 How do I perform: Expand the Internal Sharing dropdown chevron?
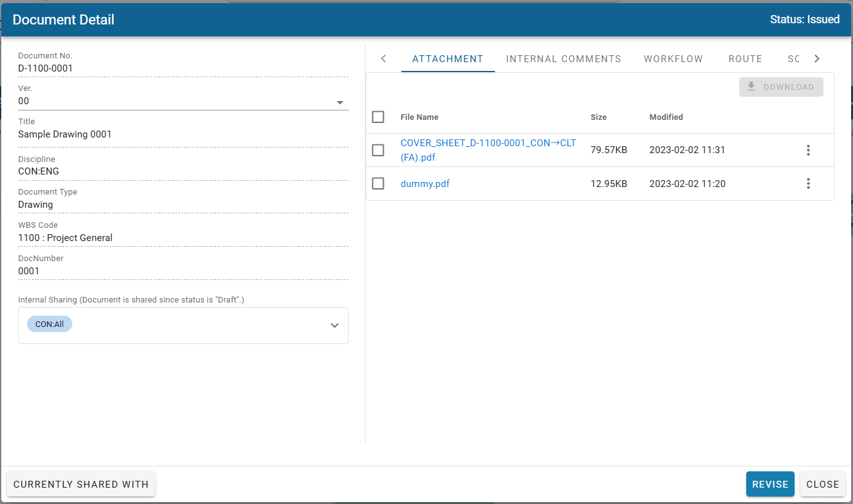(x=335, y=325)
